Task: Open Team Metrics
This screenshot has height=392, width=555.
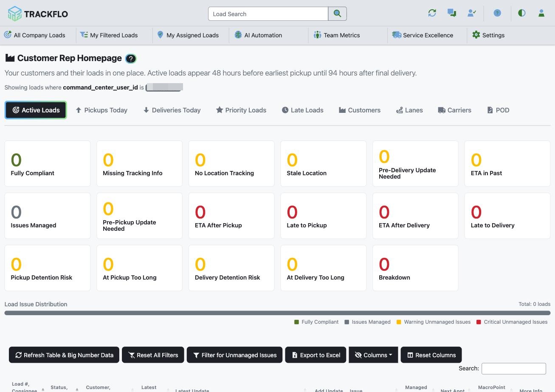Action: click(337, 35)
